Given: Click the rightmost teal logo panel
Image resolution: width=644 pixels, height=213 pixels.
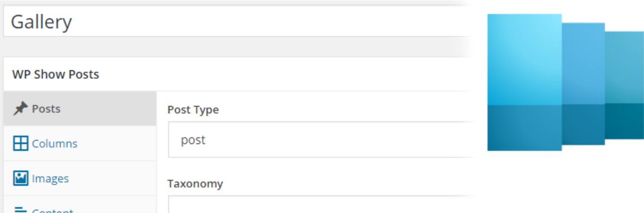Looking at the screenshot, I should [x=624, y=67].
